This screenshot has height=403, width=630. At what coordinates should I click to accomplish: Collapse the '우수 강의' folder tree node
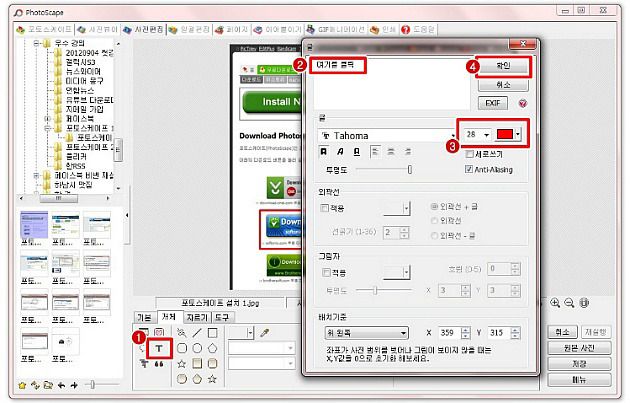click(37, 43)
